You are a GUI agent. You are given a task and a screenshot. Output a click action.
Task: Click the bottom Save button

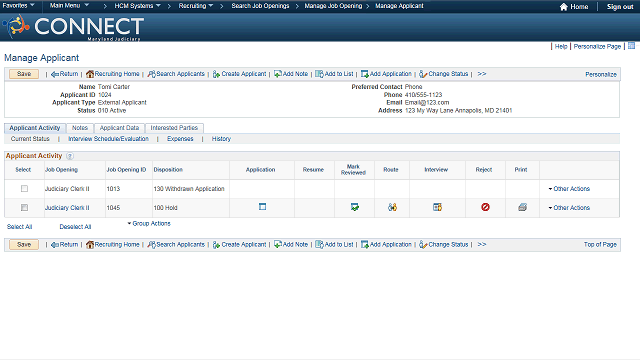24,244
